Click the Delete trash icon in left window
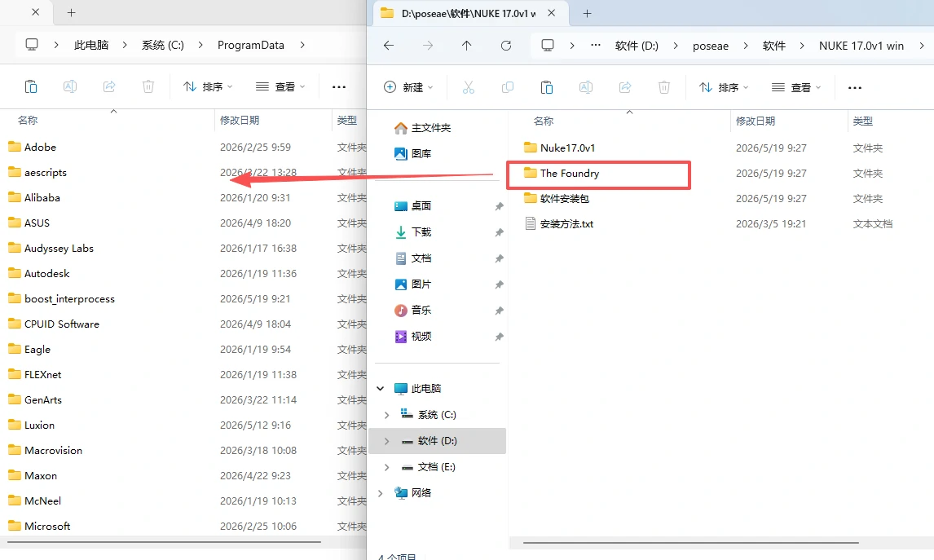This screenshot has width=934, height=560. 148,87
